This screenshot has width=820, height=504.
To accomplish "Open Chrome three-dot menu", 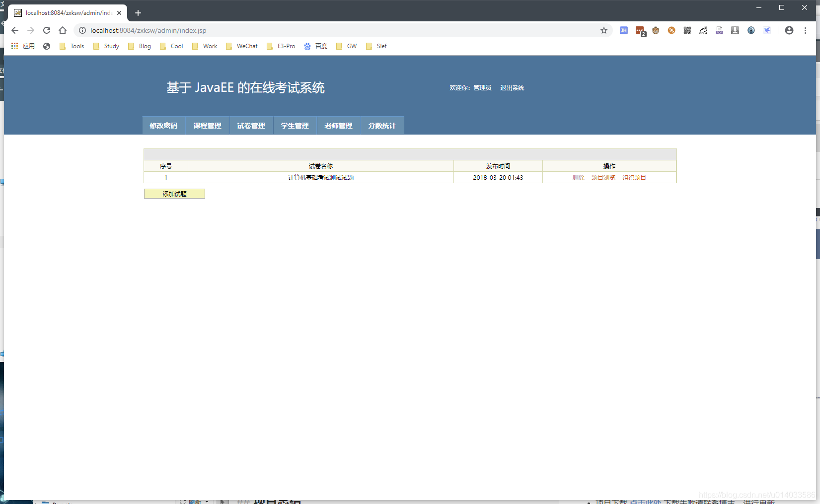I will coord(805,30).
